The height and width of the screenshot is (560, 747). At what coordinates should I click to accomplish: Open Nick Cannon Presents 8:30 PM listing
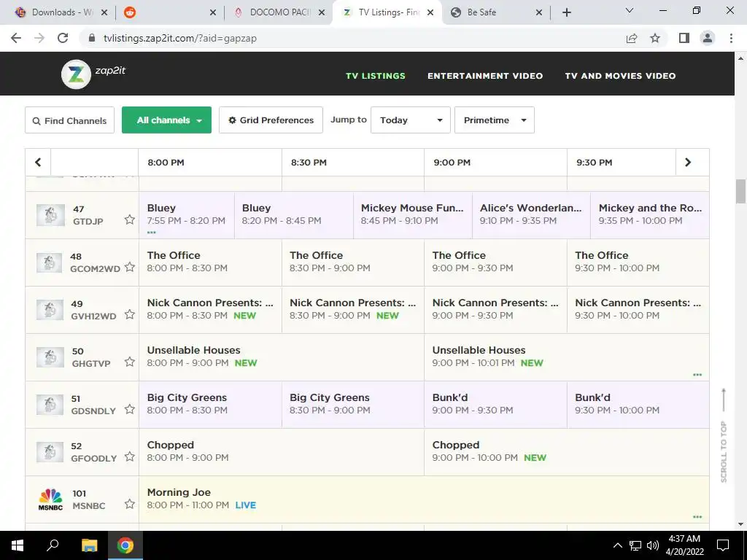pos(352,309)
